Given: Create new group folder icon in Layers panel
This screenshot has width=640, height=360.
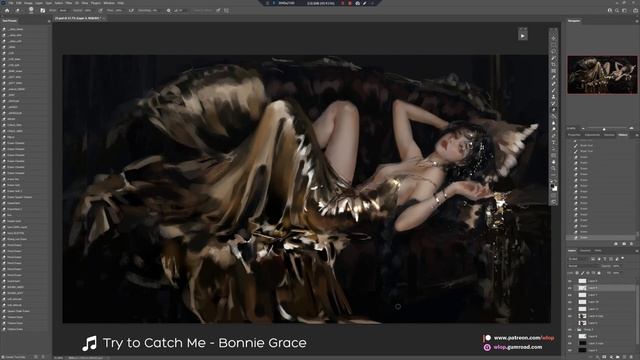Looking at the screenshot, I should click(x=618, y=357).
